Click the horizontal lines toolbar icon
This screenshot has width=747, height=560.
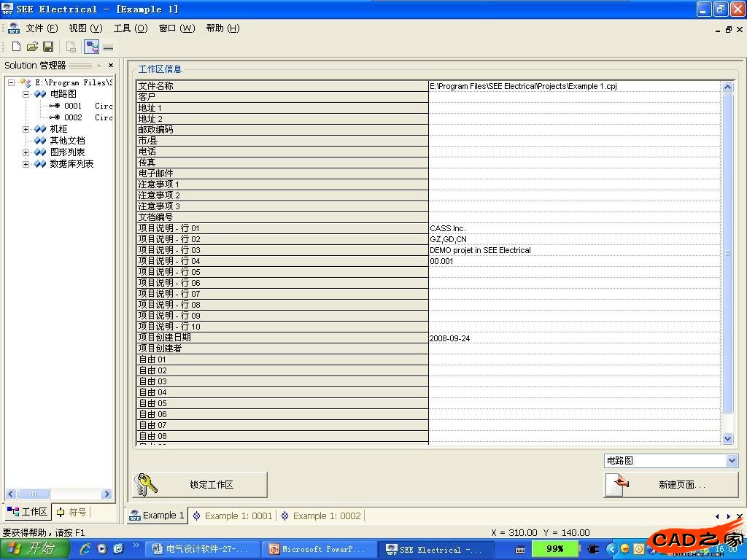click(x=108, y=47)
